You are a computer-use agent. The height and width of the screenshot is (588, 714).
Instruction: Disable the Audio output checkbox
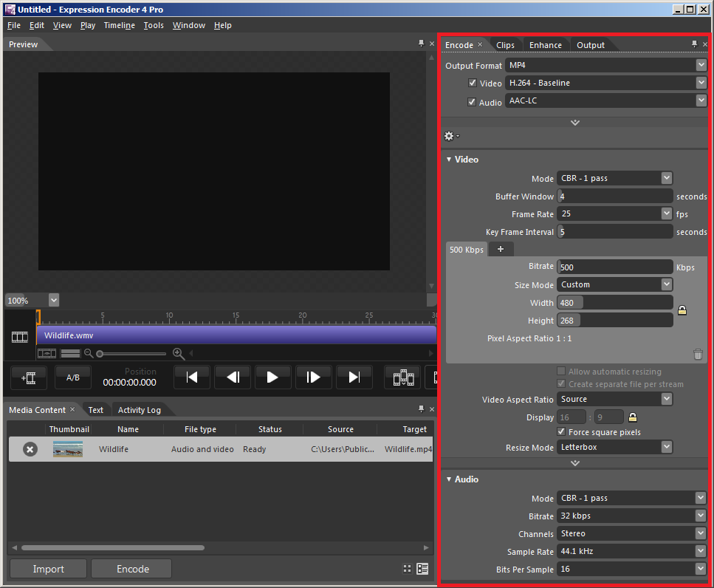click(x=472, y=102)
